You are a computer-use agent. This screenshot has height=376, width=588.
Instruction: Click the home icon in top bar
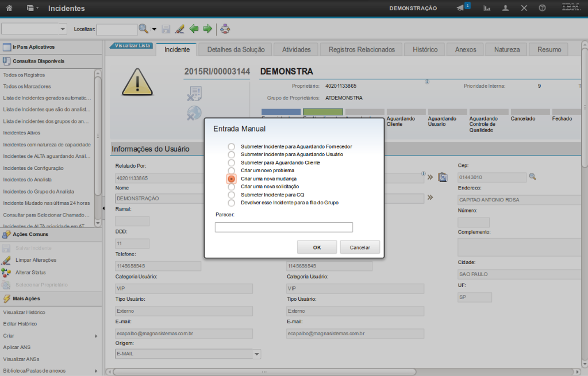point(9,9)
